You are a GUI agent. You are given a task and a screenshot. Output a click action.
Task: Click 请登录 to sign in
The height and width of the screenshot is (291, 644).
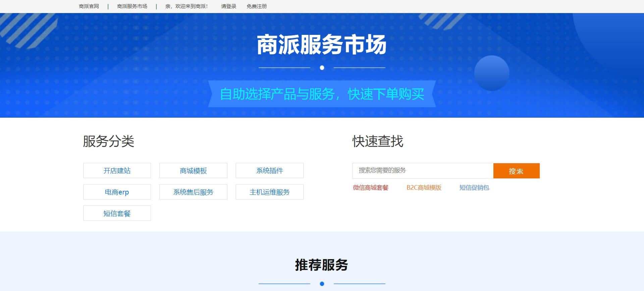(228, 6)
